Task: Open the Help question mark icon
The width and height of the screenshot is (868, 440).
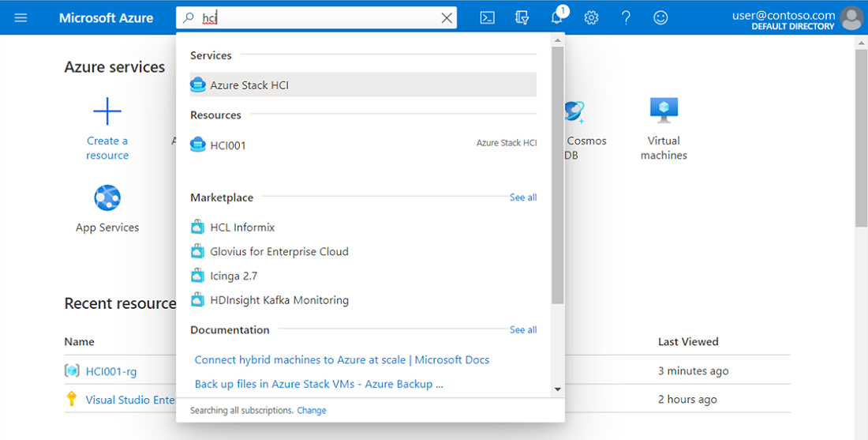Action: (x=626, y=17)
